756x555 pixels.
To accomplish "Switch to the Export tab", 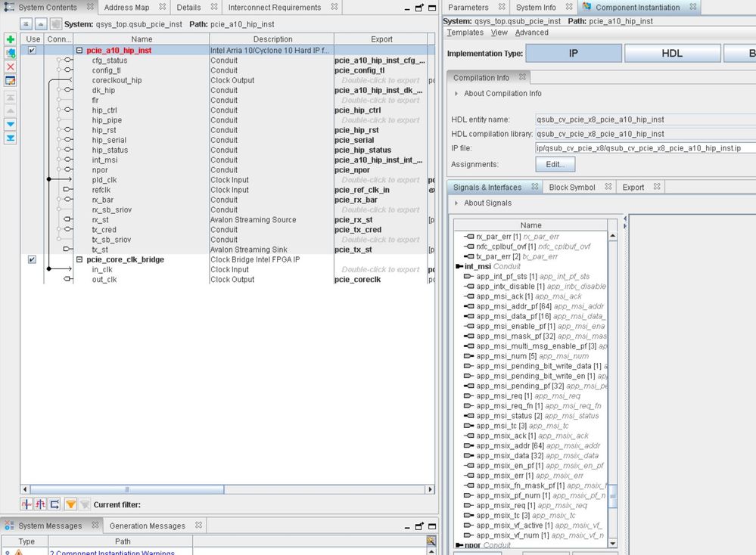I will tap(633, 187).
